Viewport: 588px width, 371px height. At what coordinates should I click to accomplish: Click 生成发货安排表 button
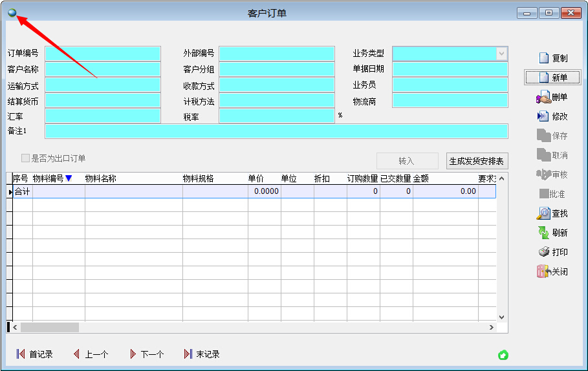coord(477,161)
